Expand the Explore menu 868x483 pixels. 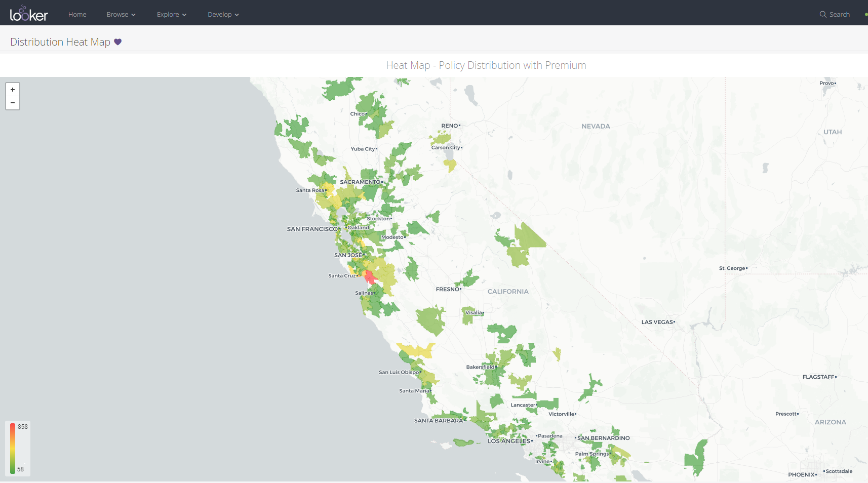pyautogui.click(x=172, y=14)
